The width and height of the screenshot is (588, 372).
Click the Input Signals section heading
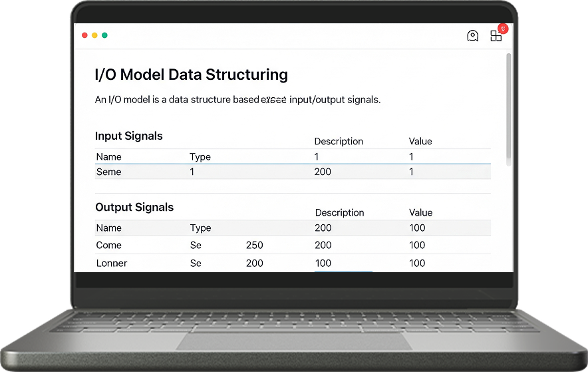(x=129, y=136)
